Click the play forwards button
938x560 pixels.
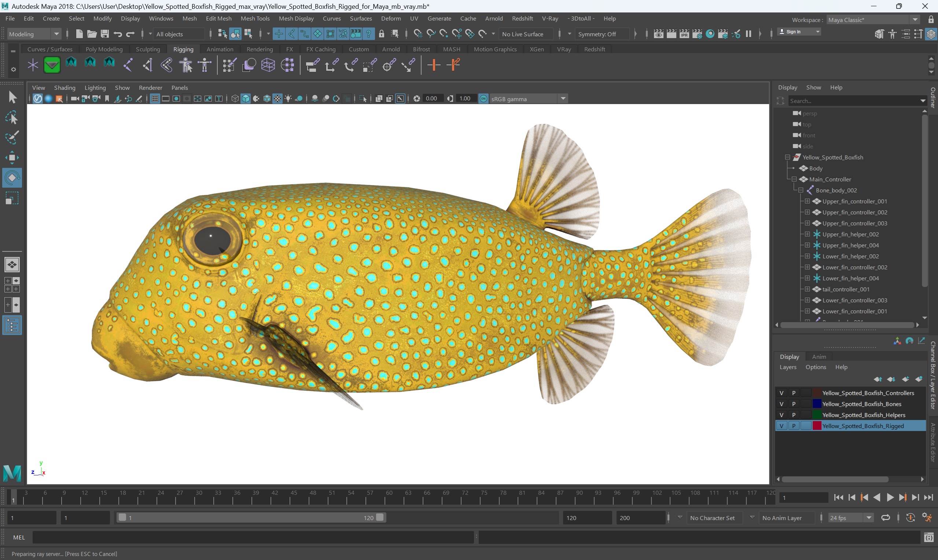[x=889, y=497]
